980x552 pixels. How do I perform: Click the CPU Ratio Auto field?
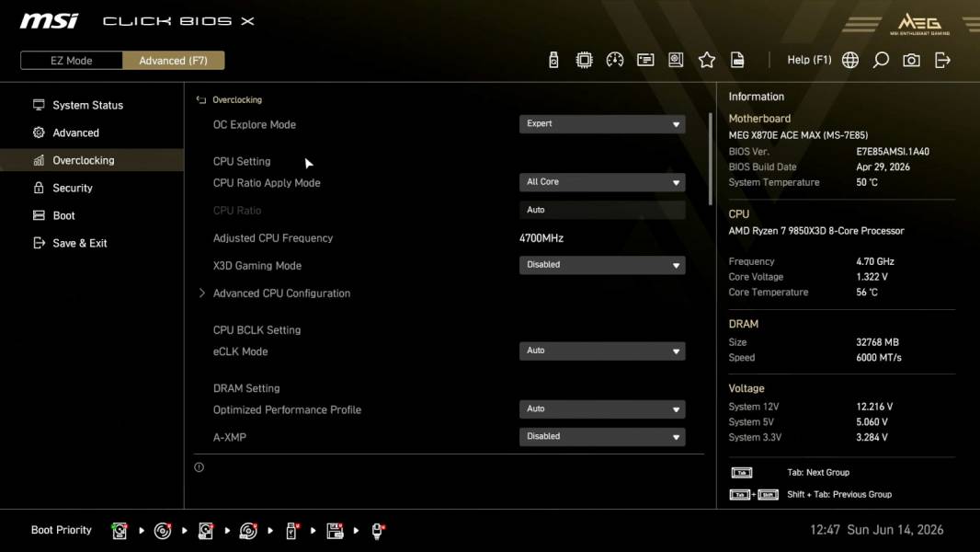tap(602, 210)
